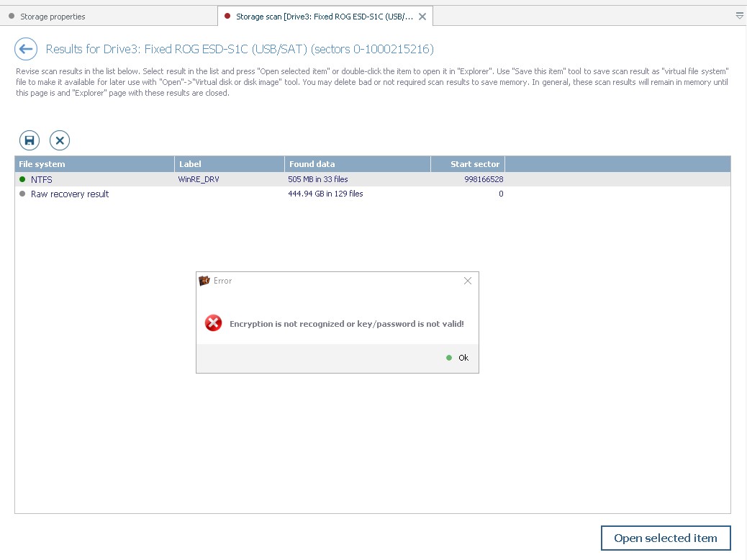Screen dimensions: 747x560
Task: Sort by File system column header
Action: pos(94,164)
